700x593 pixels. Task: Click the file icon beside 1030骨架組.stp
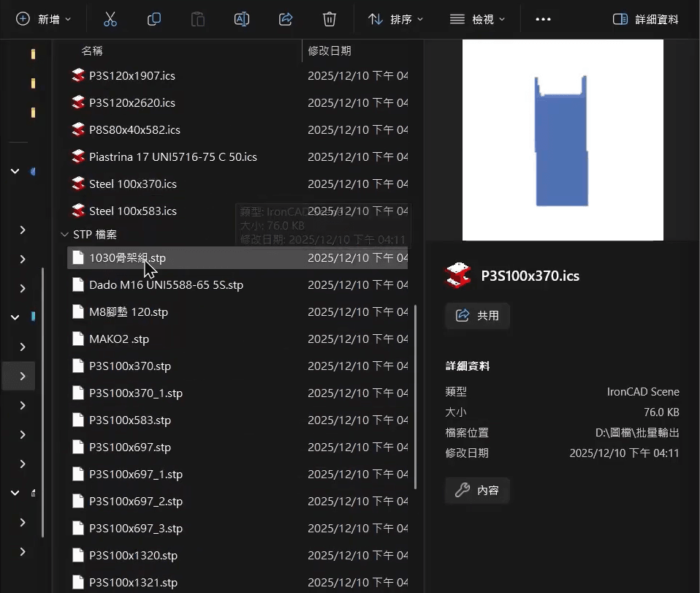click(77, 257)
